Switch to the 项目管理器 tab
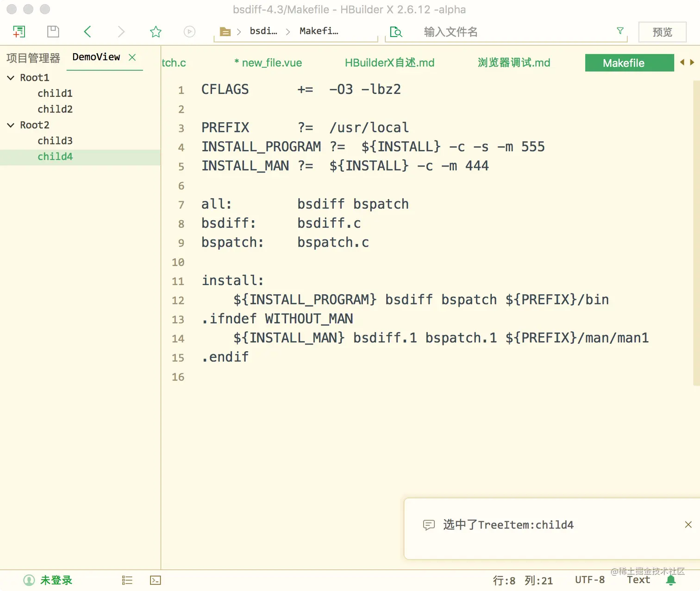700x591 pixels. pyautogui.click(x=33, y=58)
